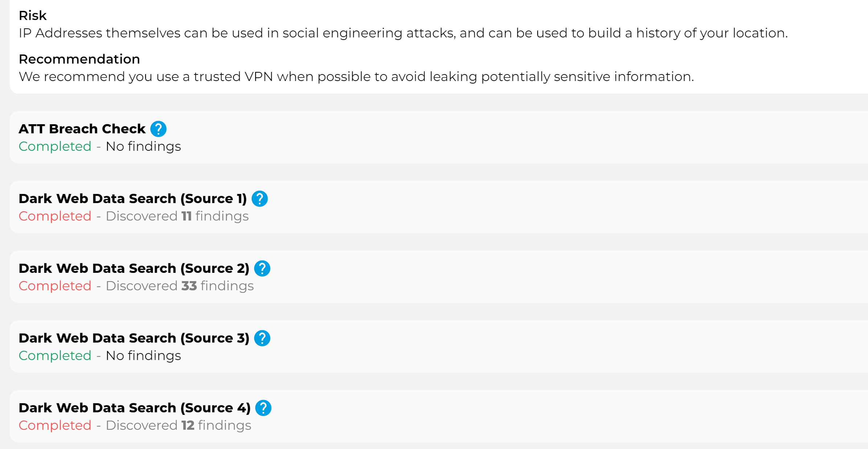The image size is (868, 449).
Task: Open help for Dark Web Source 1
Action: [x=260, y=199]
